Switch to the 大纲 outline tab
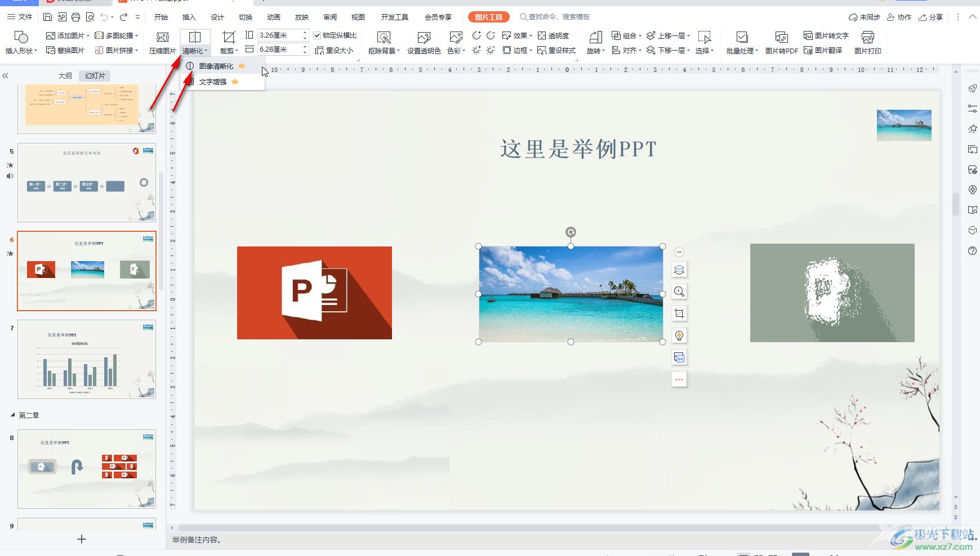 click(65, 75)
